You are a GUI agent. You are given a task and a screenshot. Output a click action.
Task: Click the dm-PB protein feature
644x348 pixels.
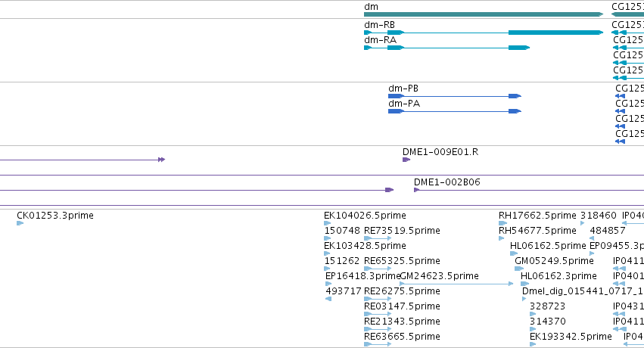point(455,96)
